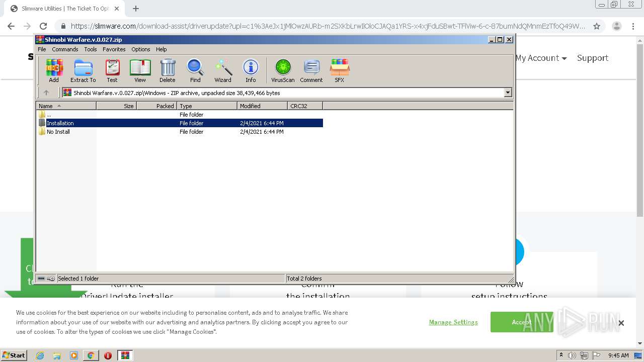Click the View file toolbar icon
Screen dimensions: 644x362
coord(140,70)
